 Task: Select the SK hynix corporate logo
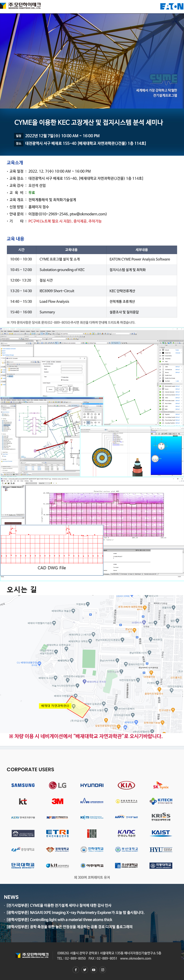point(161,786)
